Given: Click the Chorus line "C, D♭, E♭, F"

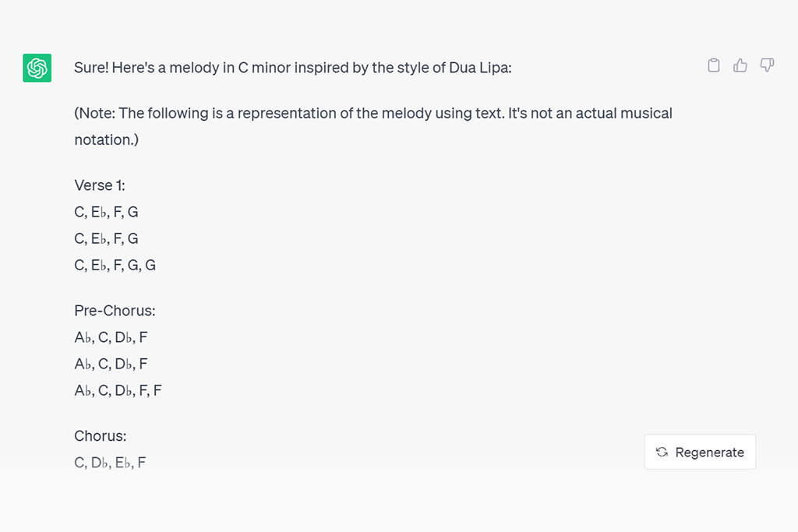Looking at the screenshot, I should [110, 463].
